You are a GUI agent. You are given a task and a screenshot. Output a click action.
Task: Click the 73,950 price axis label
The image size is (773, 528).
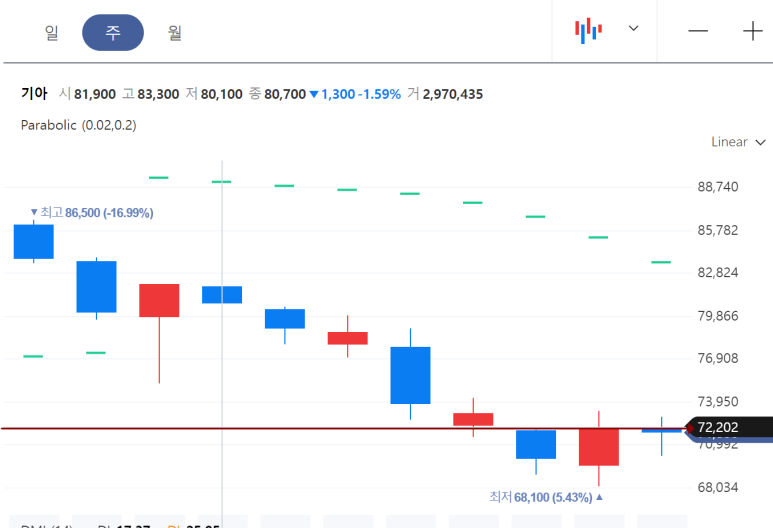(x=718, y=402)
